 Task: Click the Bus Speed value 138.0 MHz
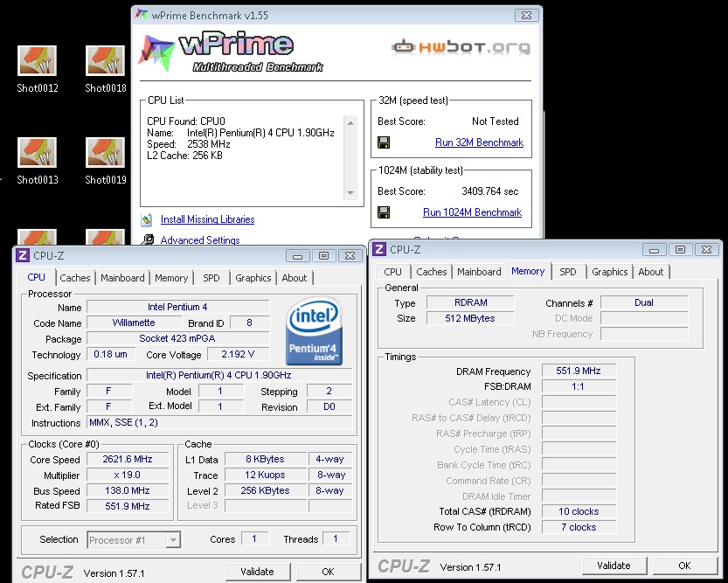[128, 490]
